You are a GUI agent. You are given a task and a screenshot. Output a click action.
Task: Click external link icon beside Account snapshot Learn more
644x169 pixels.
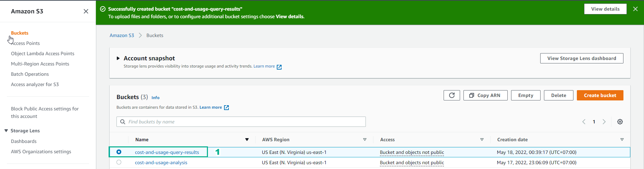click(279, 67)
